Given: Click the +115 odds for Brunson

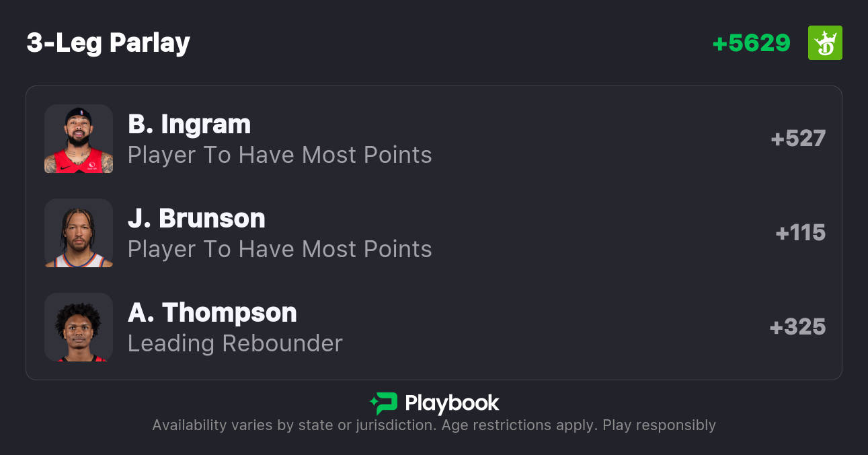Looking at the screenshot, I should [800, 233].
